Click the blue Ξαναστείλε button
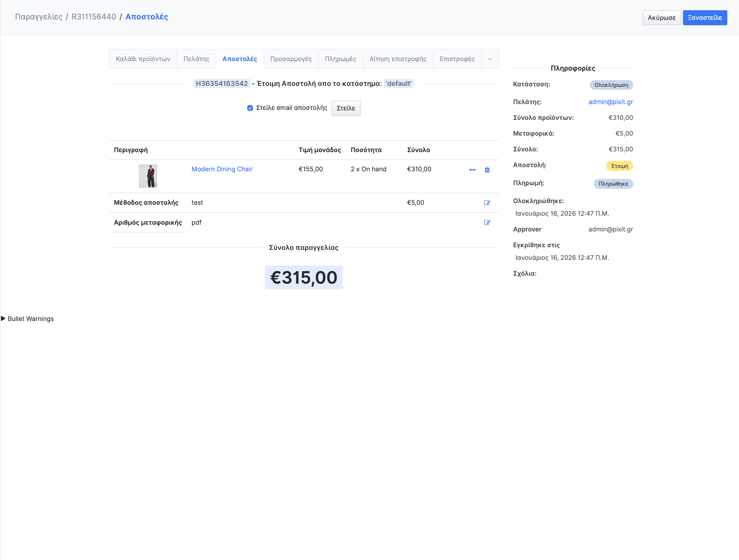Viewport: 739px width, 560px height. 705,18
